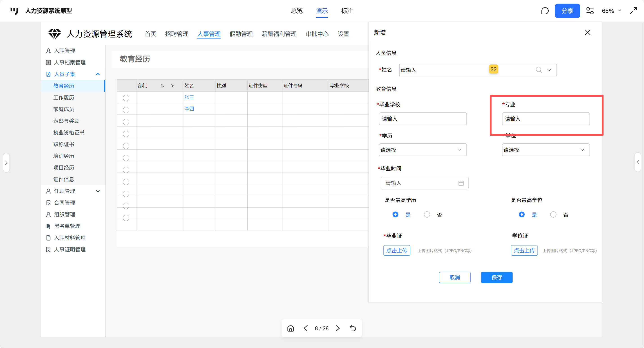The height and width of the screenshot is (348, 644).
Task: Click 点击上传 under 毕业证
Action: [x=397, y=250]
